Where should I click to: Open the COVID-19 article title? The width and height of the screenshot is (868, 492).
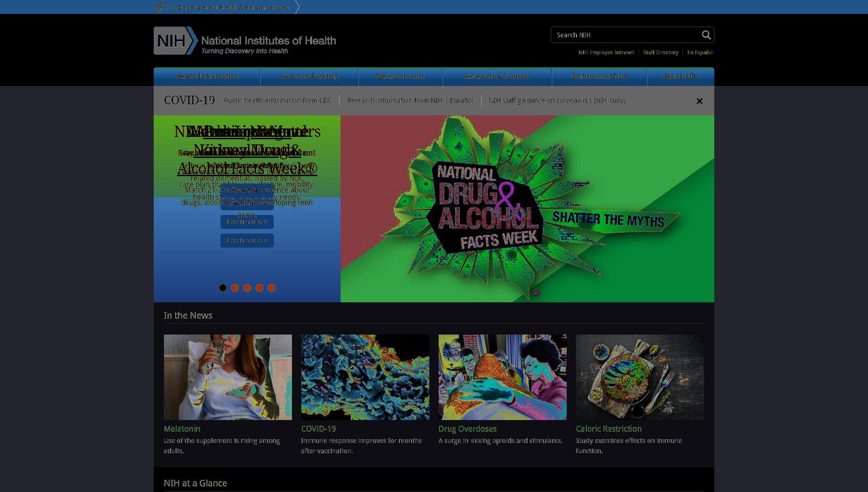coord(319,429)
